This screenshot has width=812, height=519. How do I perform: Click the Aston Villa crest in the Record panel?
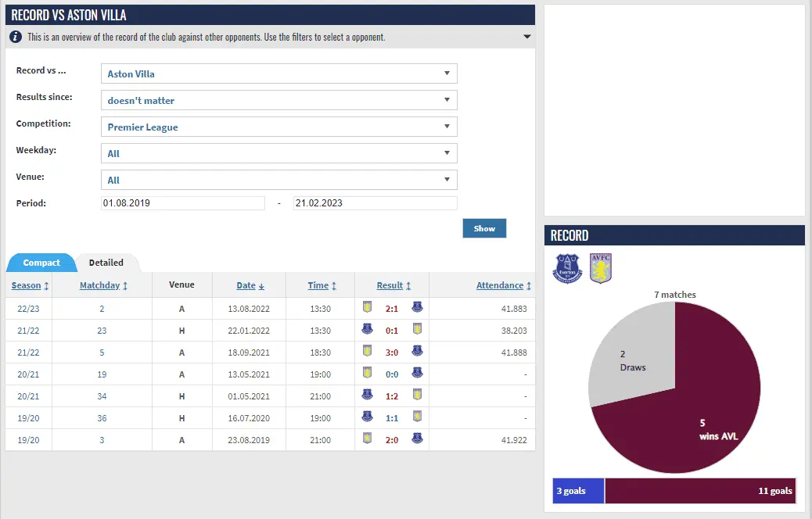click(x=601, y=268)
